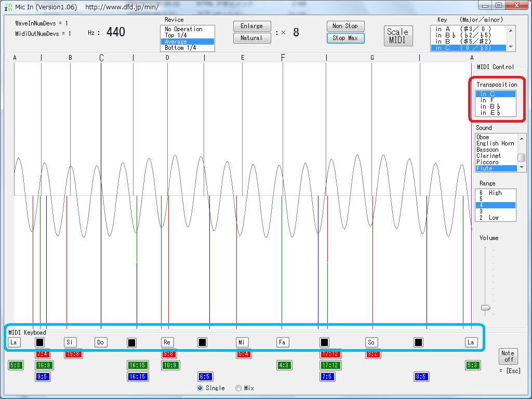Click the Non Stop button
Viewport: 532px width, 399px height.
345,26
